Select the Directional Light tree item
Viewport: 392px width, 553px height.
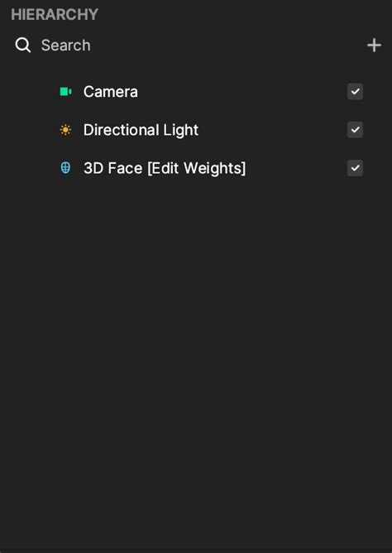[x=196, y=130]
